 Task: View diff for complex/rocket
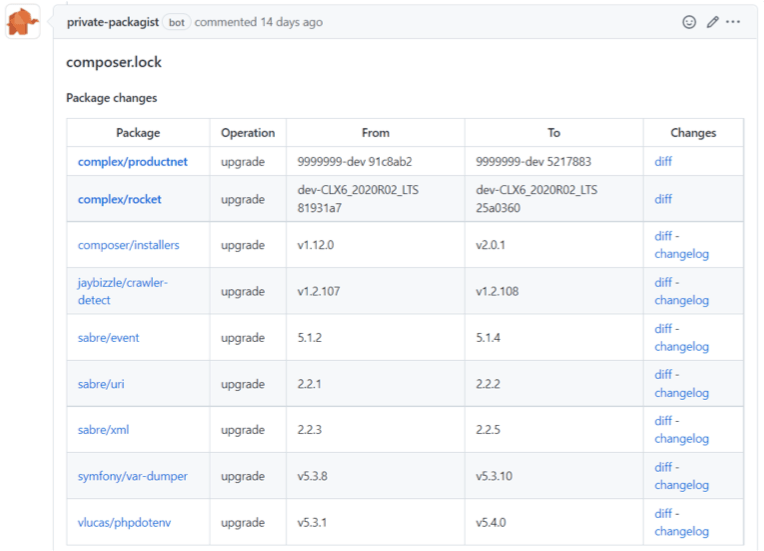(663, 199)
